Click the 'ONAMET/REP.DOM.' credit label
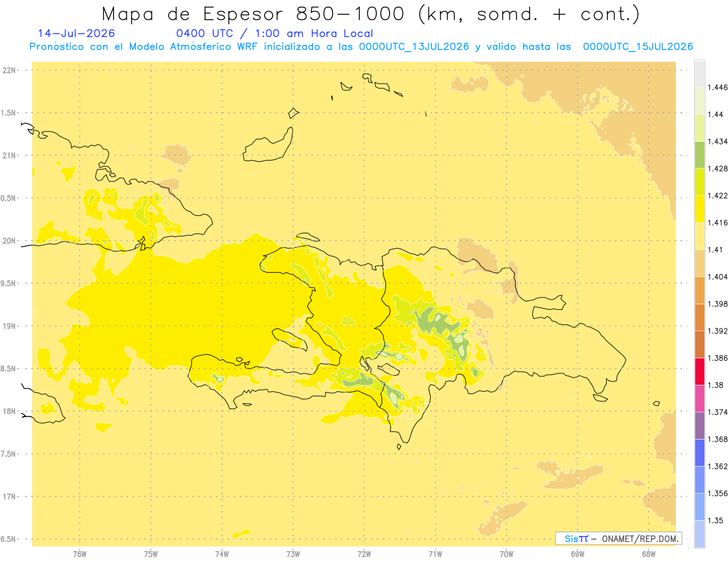The height and width of the screenshot is (562, 728). (641, 538)
